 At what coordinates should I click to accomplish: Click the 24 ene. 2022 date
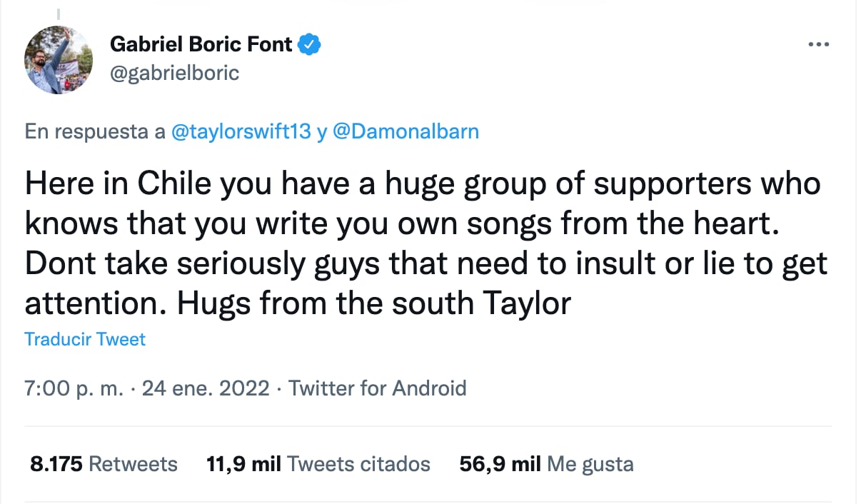[x=206, y=388]
